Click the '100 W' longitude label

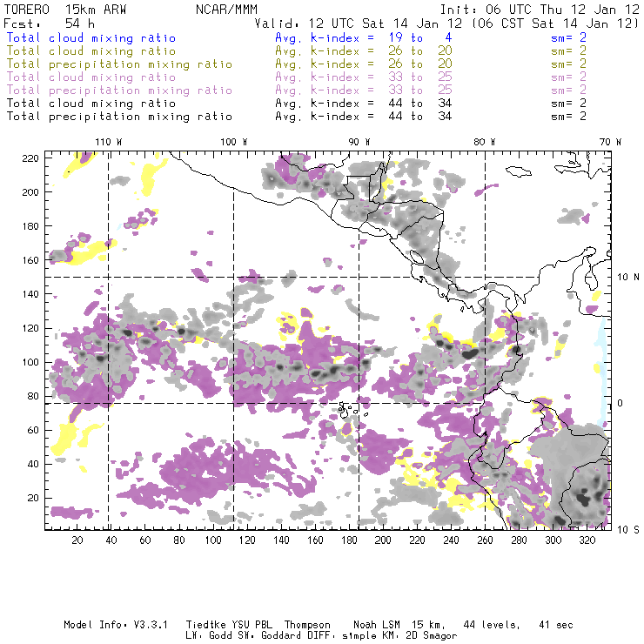pos(234,142)
